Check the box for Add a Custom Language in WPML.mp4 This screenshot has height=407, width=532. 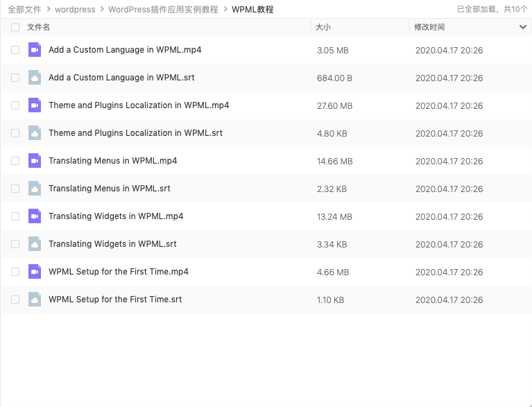[15, 50]
